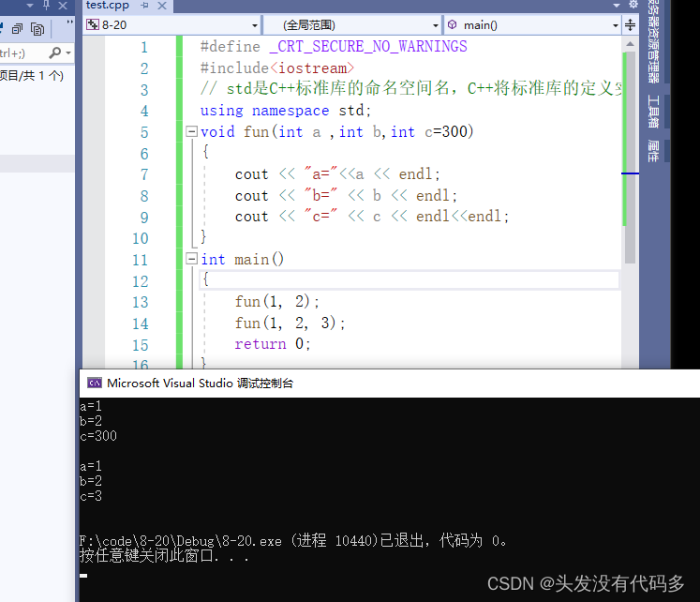Click the debug console title bar

pyautogui.click(x=389, y=384)
